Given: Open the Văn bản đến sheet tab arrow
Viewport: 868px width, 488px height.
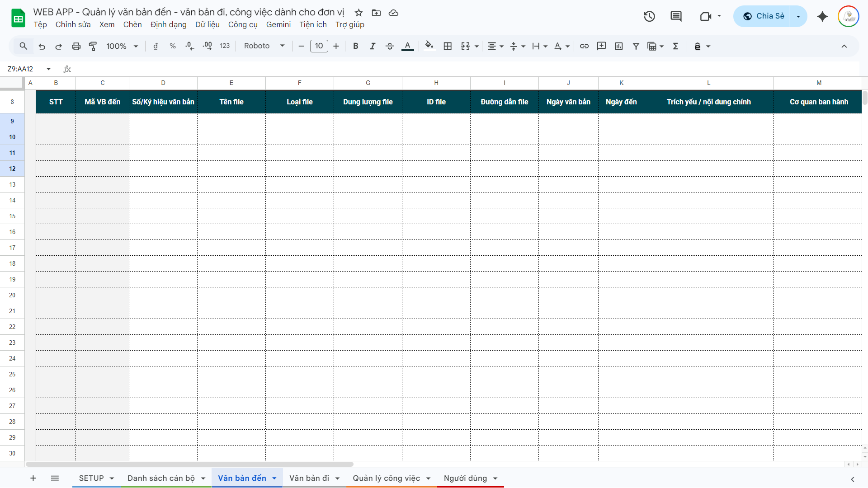Looking at the screenshot, I should pos(274,479).
